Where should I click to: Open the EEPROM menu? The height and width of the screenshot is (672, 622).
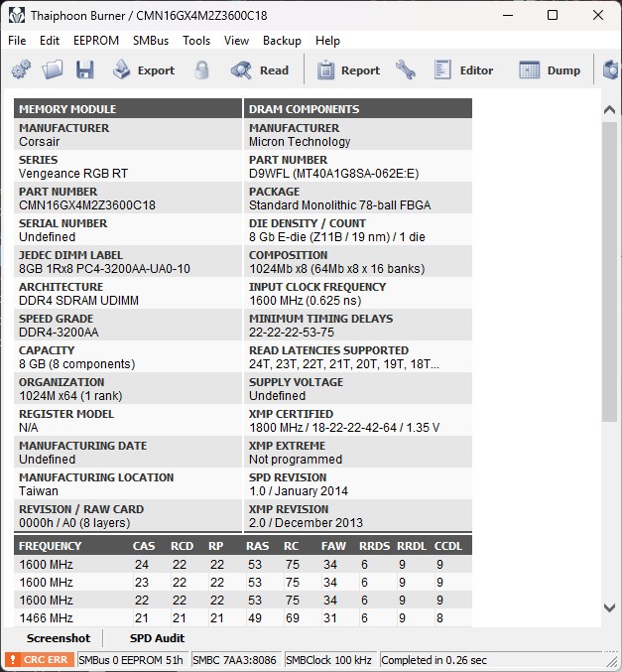96,41
